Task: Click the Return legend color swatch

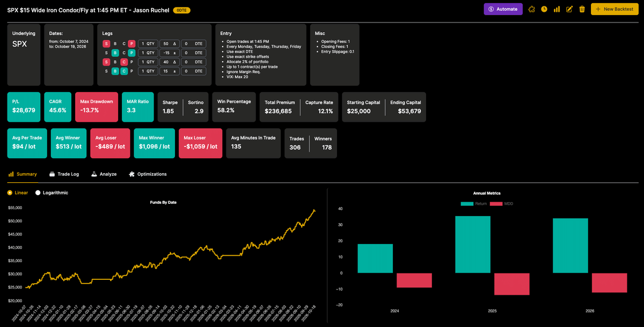Action: (x=467, y=204)
